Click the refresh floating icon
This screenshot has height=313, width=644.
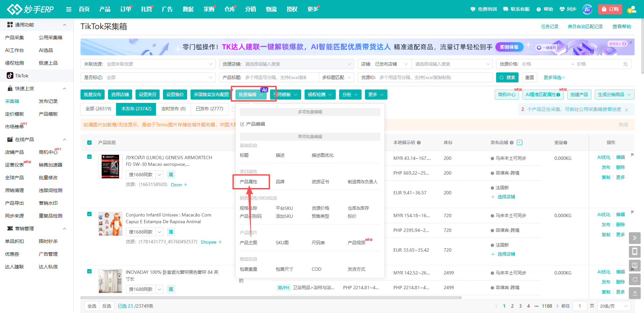point(635,279)
